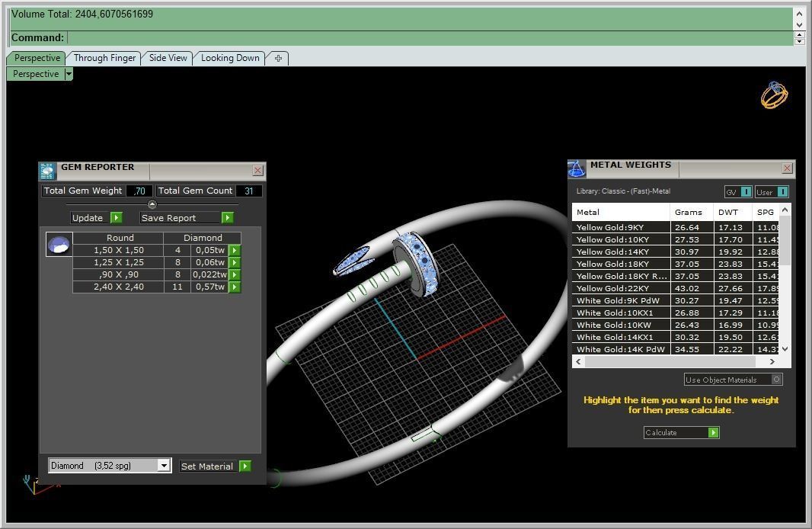The width and height of the screenshot is (812, 529).
Task: Click the Metal column header
Action: (x=621, y=212)
